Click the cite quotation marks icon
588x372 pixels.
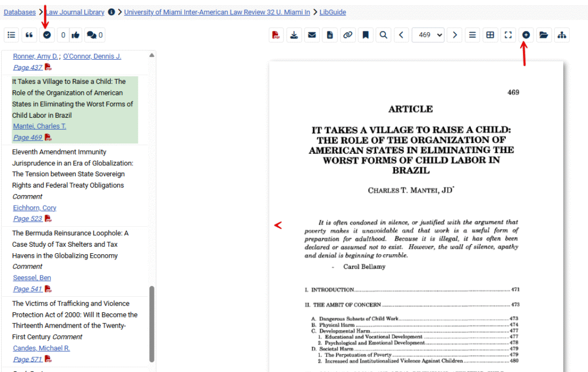pyautogui.click(x=29, y=35)
